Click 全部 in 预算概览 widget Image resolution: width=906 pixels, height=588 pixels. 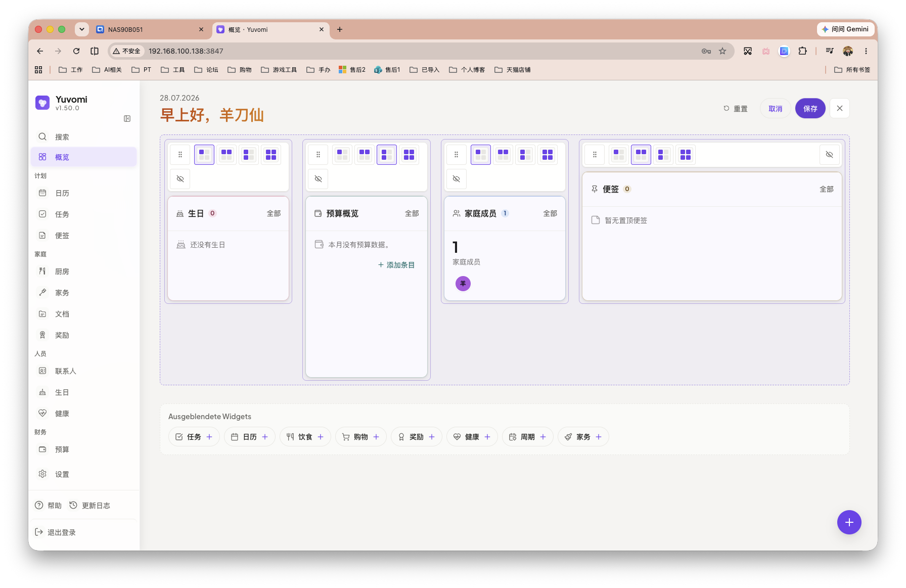412,213
